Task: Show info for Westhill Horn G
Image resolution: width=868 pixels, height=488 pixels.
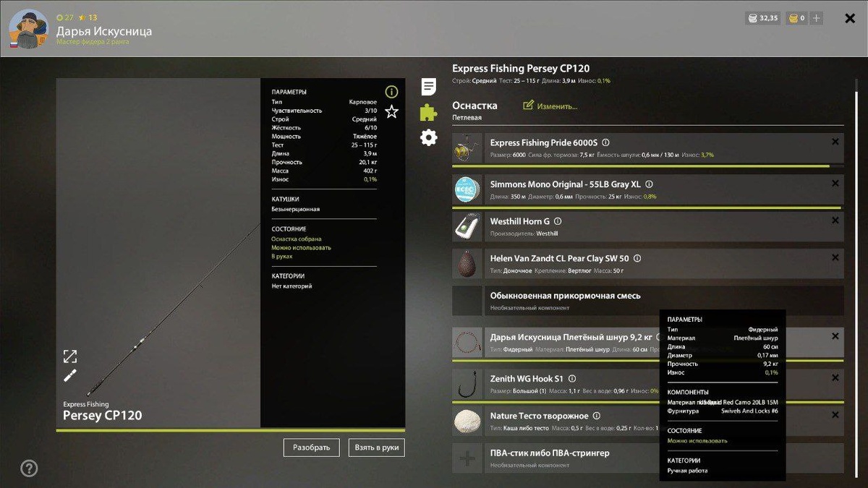Action: click(558, 221)
